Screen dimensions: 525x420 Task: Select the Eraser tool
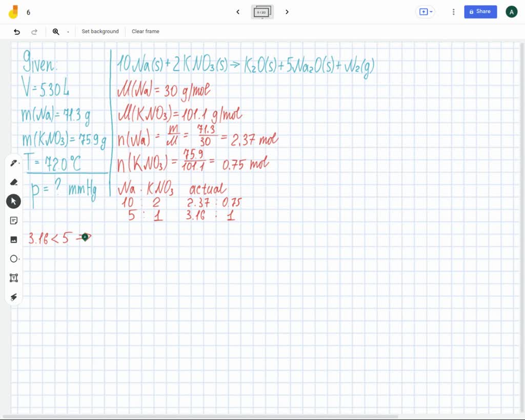(x=14, y=182)
